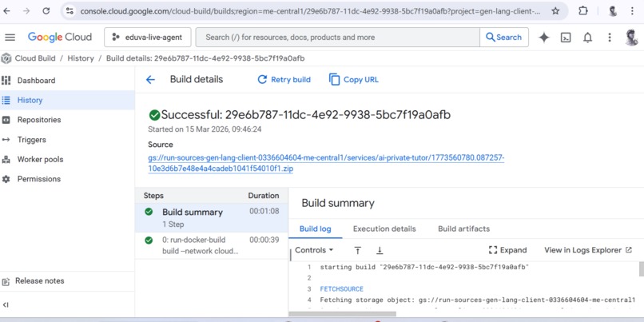Click Cloud Build product icon in breadcrumb
The height and width of the screenshot is (322, 644).
[6, 58]
